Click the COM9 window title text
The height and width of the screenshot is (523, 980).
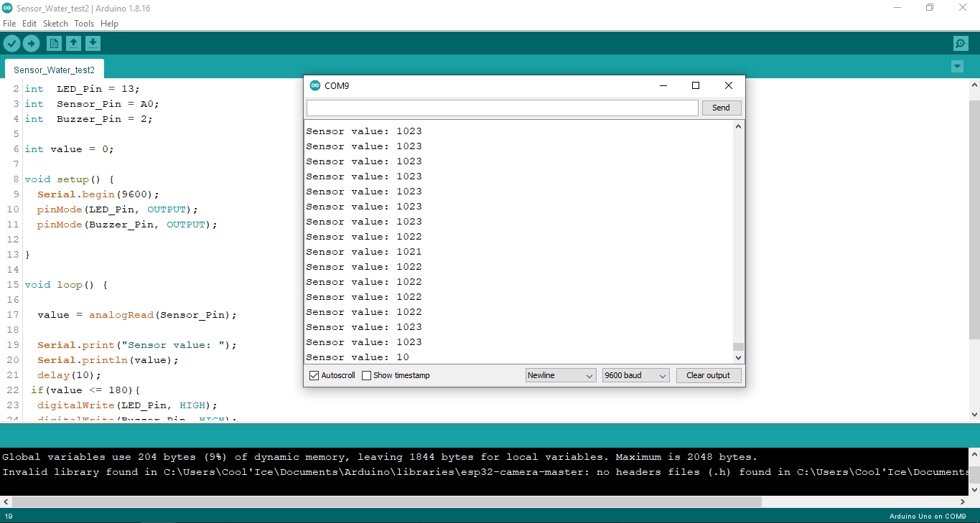(337, 85)
